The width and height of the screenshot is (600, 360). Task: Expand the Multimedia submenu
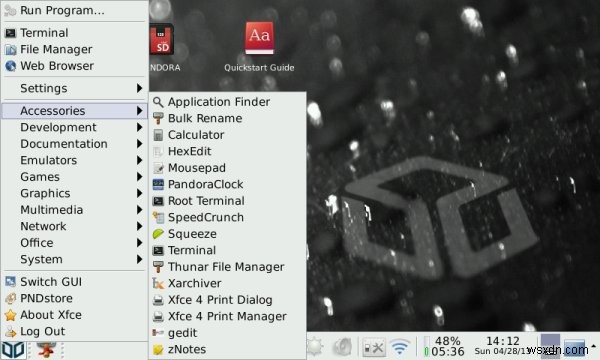74,210
